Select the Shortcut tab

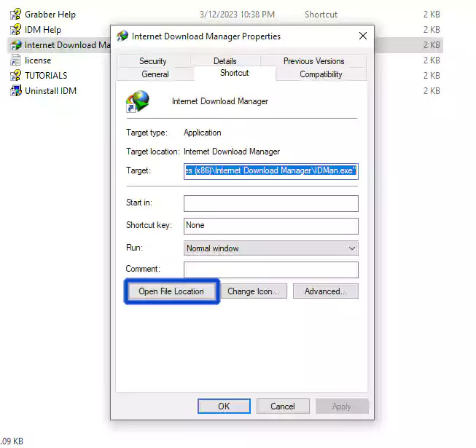pyautogui.click(x=235, y=73)
